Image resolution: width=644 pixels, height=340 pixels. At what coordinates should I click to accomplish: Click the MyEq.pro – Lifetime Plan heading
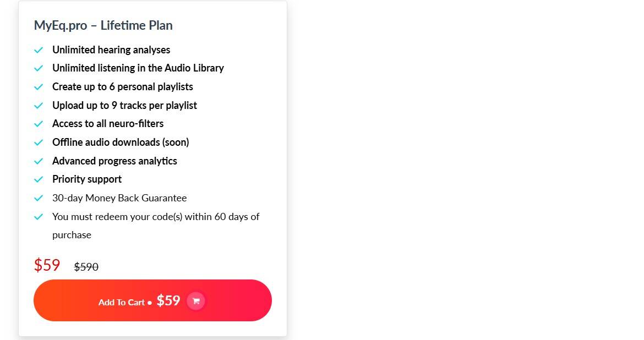(103, 25)
